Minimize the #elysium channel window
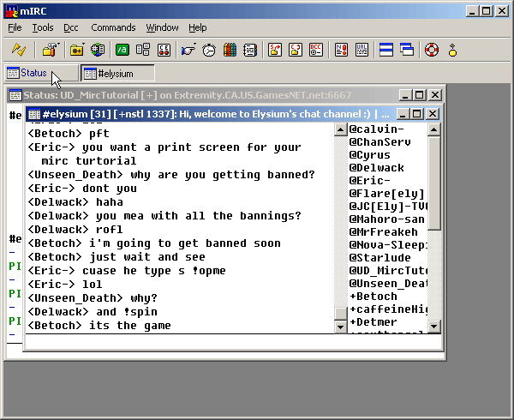This screenshot has width=514, height=420. tap(403, 114)
